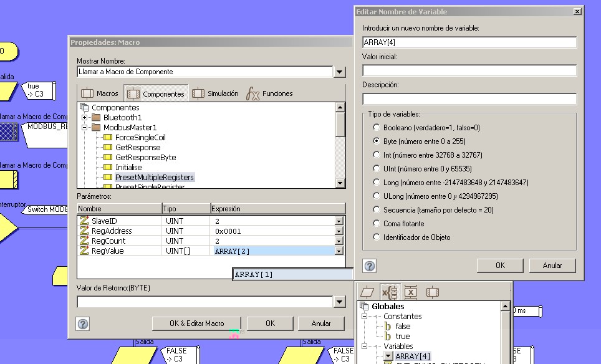Cancel variable edit with Anular button
This screenshot has height=364, width=601.
pos(552,266)
